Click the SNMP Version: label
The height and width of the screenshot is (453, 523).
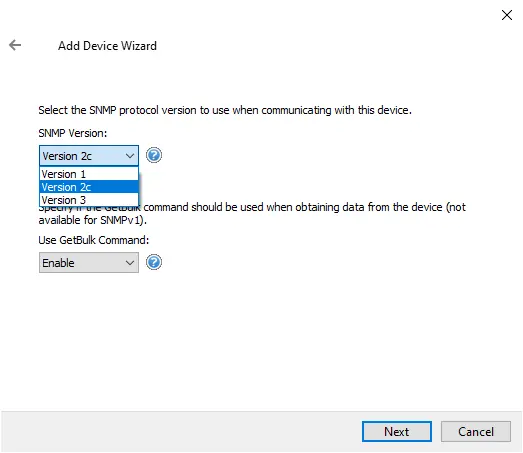click(73, 133)
